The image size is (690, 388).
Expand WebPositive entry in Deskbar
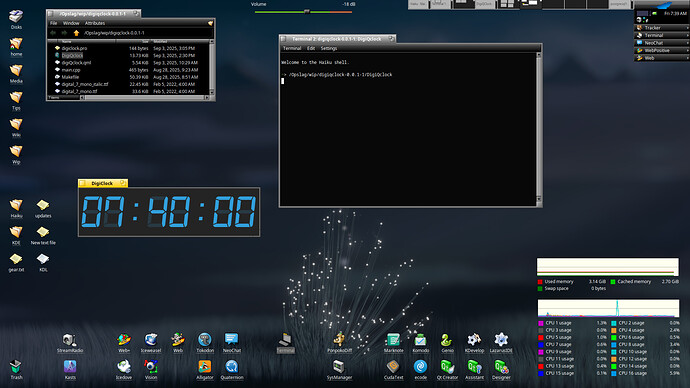(661, 50)
